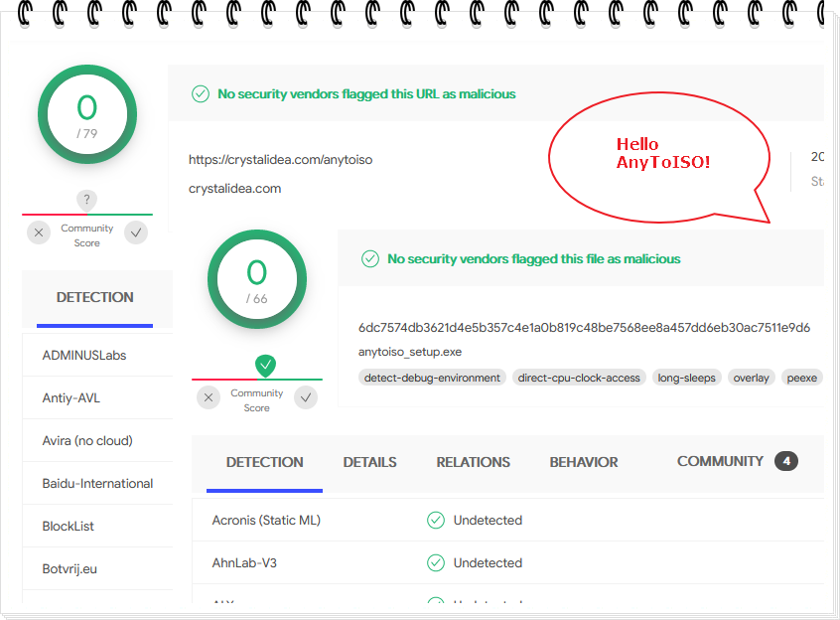
Task: Click green check icon on the URL not-malicious banner
Action: click(x=201, y=93)
